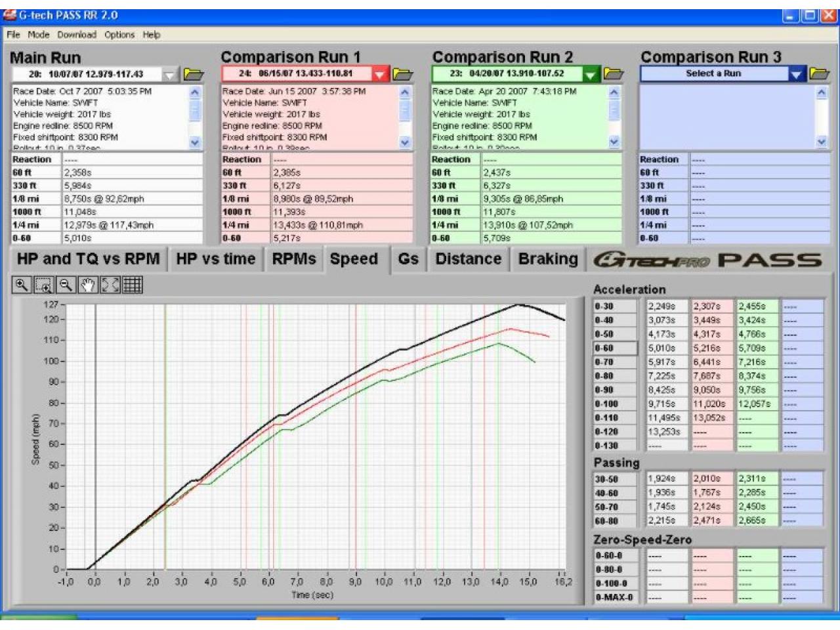This screenshot has height=630, width=840.
Task: Click Comparison Run 2 60-80 passing value 2,665s
Action: 757,520
